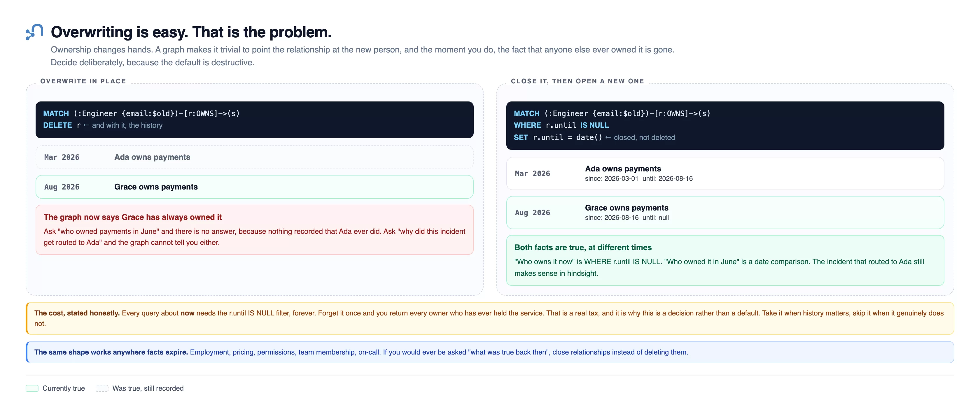Select the faded 'Ada owns payments' row in left panel

[255, 157]
